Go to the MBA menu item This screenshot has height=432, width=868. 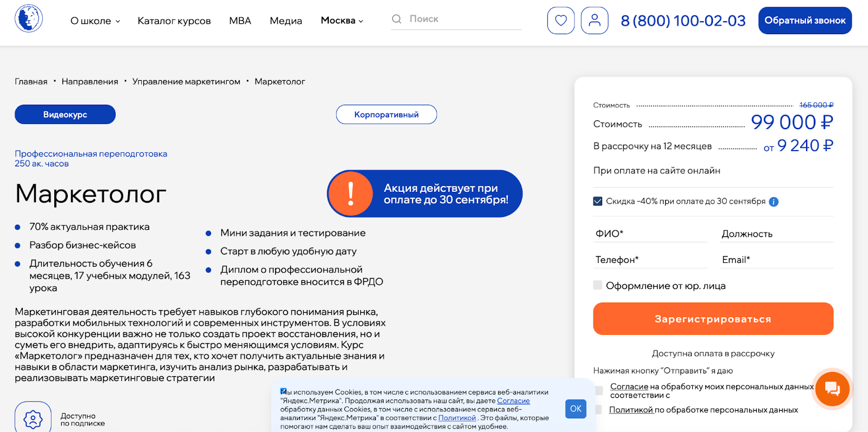click(240, 21)
